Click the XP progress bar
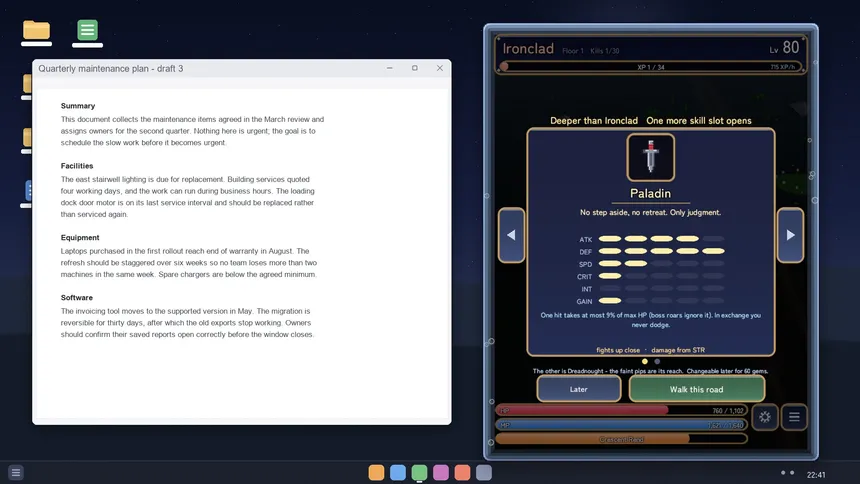Screen dimensions: 860x484 (651, 67)
